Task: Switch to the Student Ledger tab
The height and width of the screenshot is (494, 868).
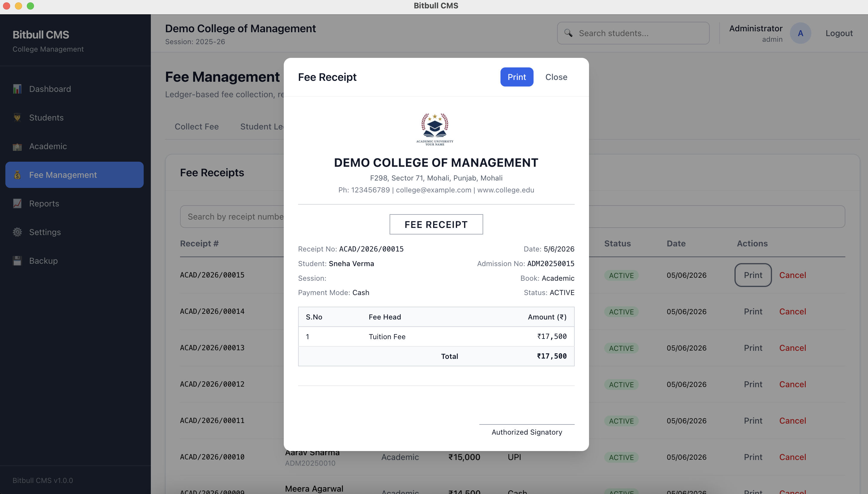Action: [x=262, y=126]
